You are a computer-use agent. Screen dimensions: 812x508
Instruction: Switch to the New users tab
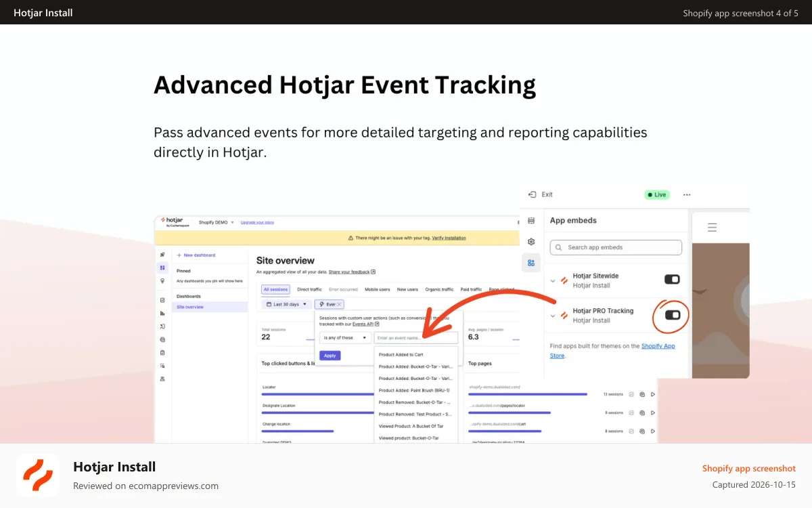[407, 289]
